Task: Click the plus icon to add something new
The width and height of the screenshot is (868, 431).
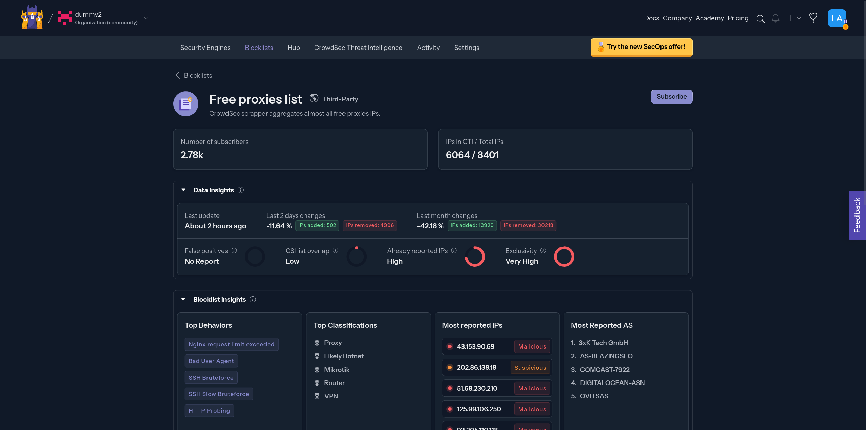Action: [791, 18]
